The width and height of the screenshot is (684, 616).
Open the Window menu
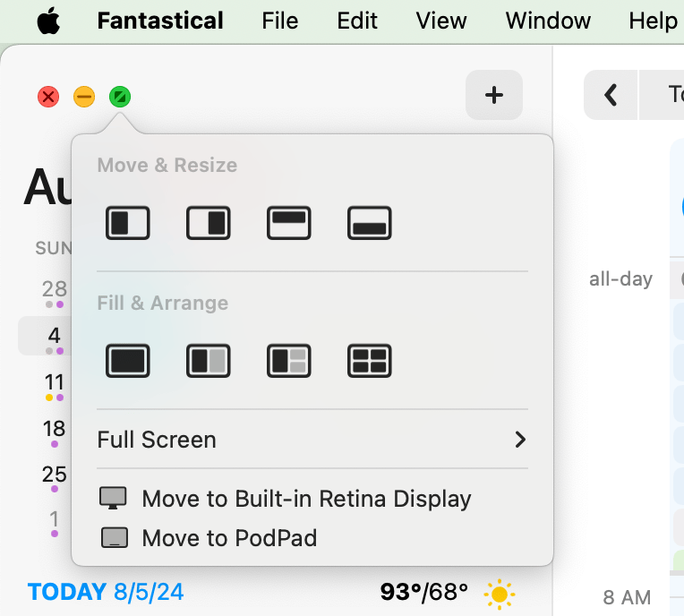pyautogui.click(x=548, y=21)
